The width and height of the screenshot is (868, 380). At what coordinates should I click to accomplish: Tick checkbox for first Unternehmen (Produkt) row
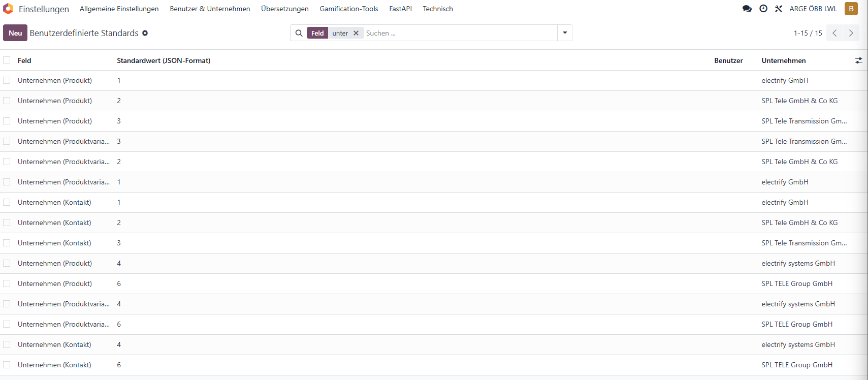7,80
